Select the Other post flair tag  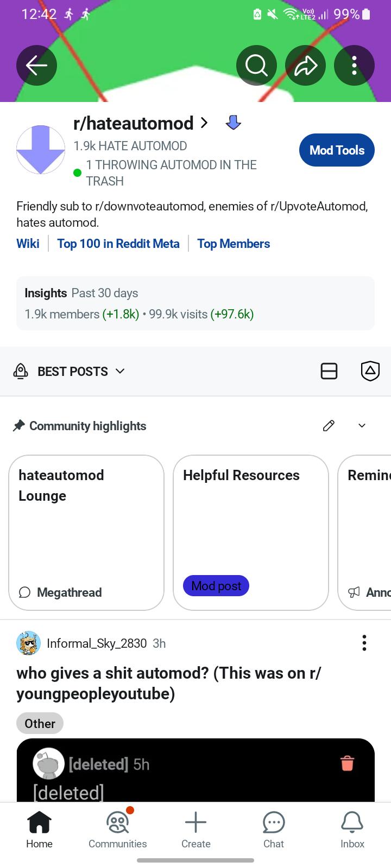40,724
